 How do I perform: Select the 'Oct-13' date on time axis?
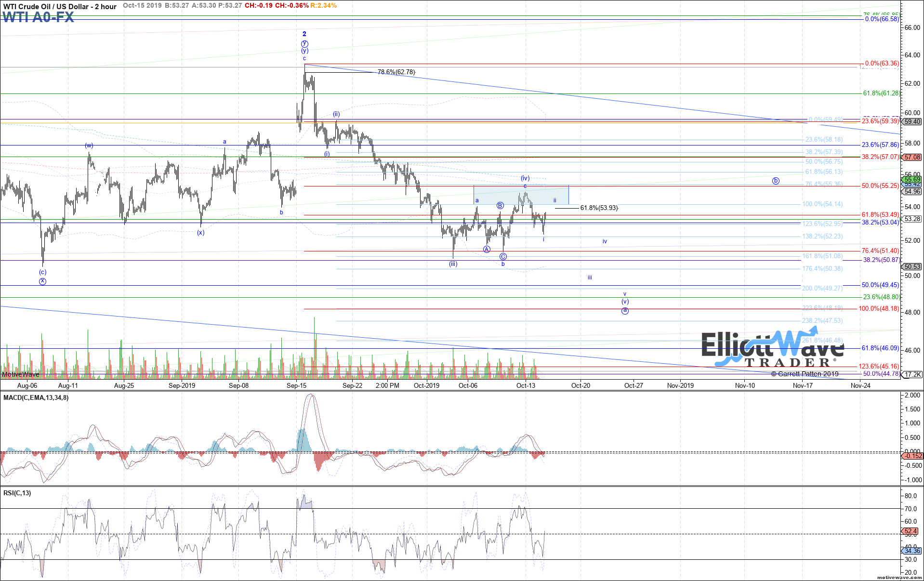(526, 385)
